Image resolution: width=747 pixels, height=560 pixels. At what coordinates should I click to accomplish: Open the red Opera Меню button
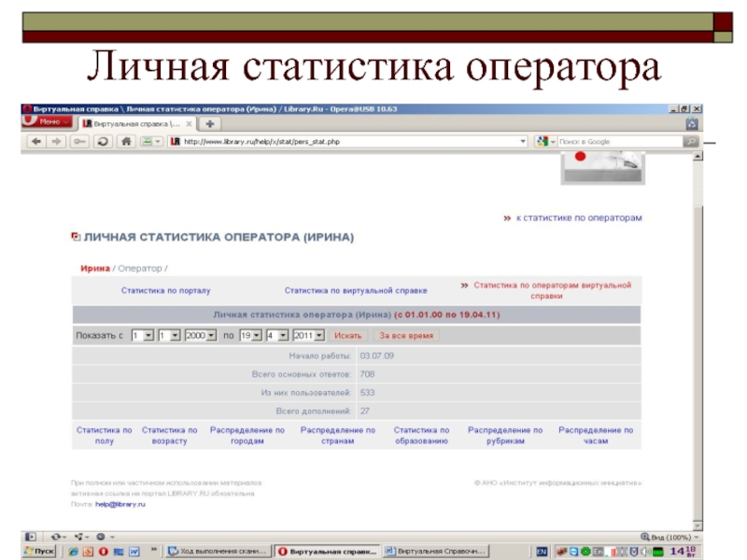[45, 122]
